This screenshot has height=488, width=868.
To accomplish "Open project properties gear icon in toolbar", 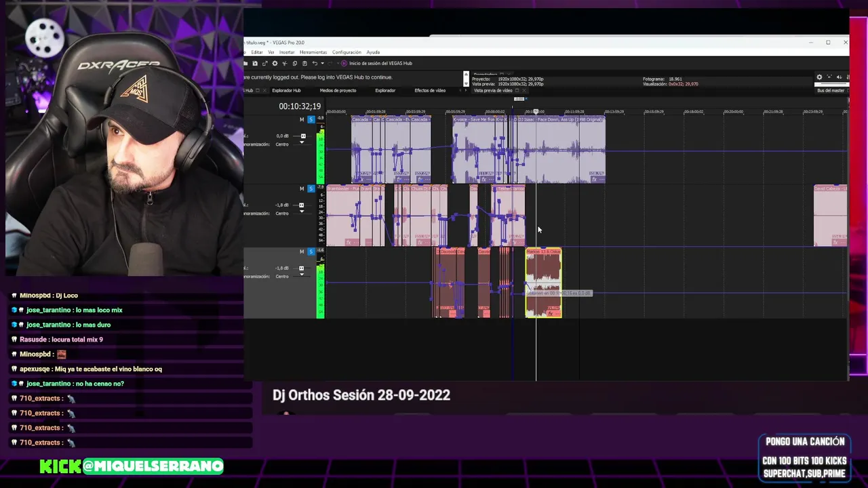I will click(x=275, y=63).
